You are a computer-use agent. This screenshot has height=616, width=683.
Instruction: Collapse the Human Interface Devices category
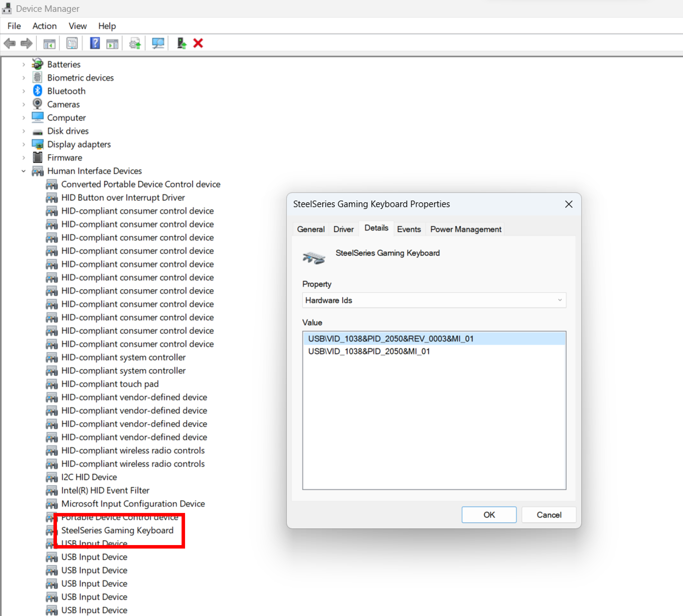(x=23, y=171)
